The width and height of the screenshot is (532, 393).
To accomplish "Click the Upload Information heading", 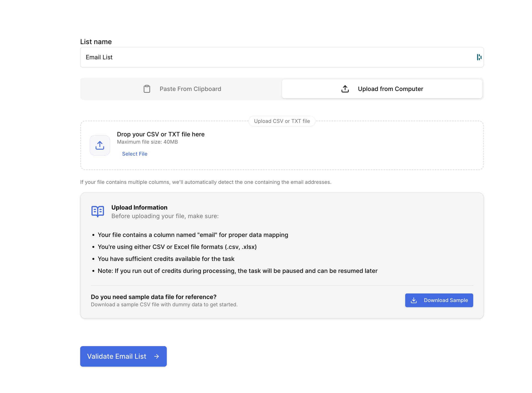I will click(x=139, y=207).
